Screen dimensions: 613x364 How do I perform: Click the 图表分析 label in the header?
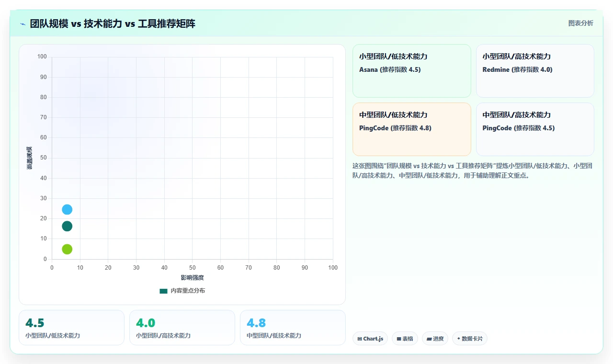click(580, 23)
